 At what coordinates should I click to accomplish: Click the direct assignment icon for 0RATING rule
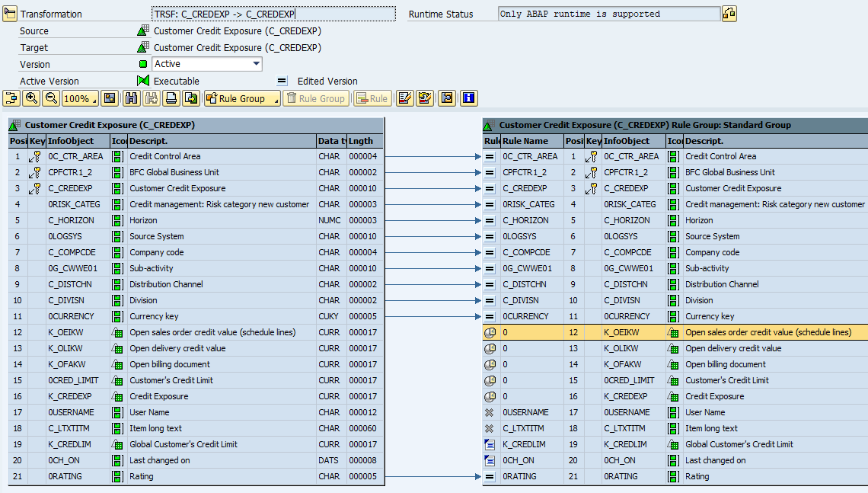click(490, 476)
